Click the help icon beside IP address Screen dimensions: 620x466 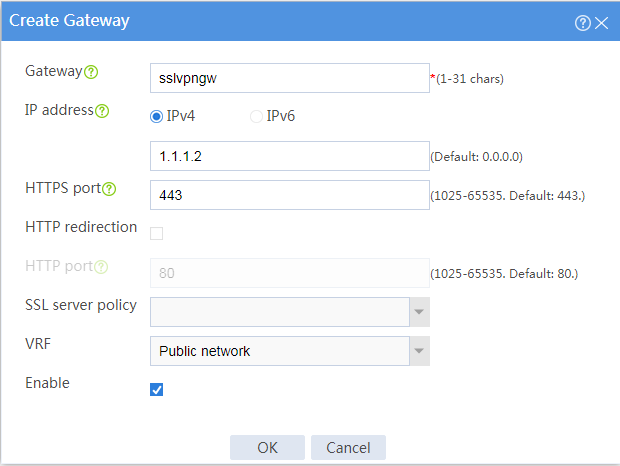coord(102,111)
